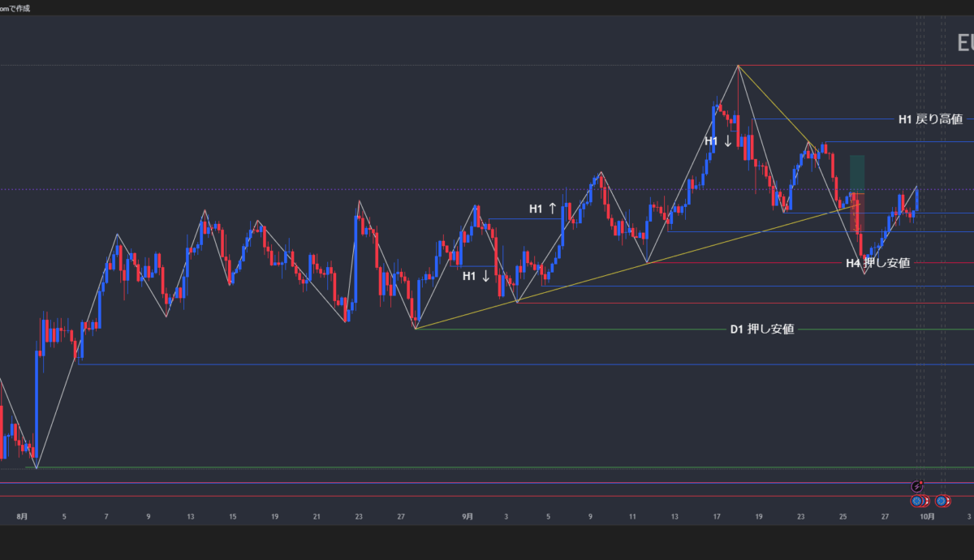The image size is (974, 560).
Task: Select the "H1 戻り高値" text label
Action: click(930, 119)
